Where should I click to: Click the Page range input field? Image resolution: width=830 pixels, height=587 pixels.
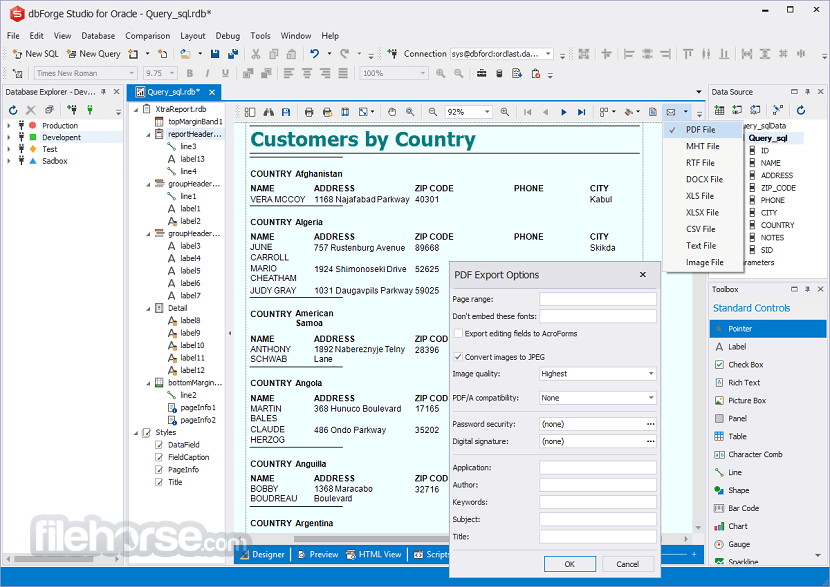(598, 299)
